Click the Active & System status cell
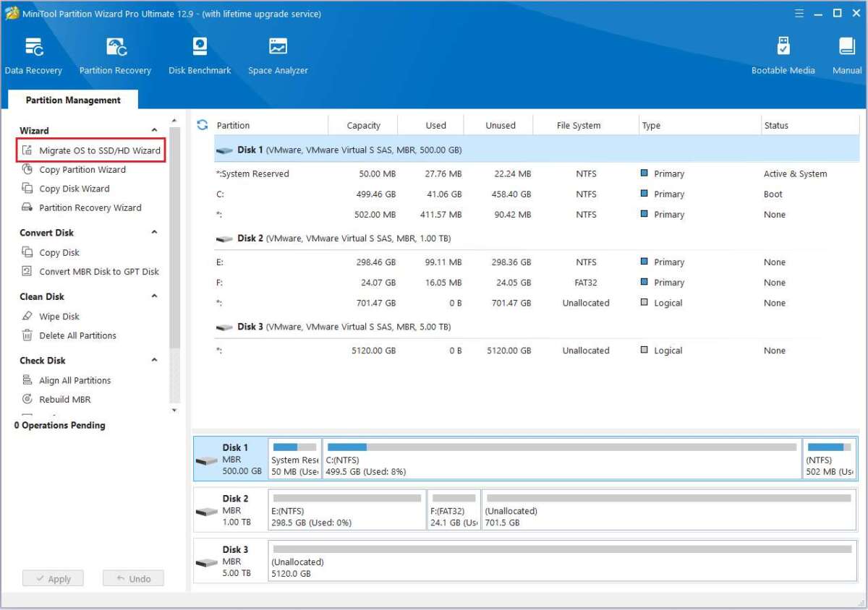The image size is (868, 610). point(795,173)
